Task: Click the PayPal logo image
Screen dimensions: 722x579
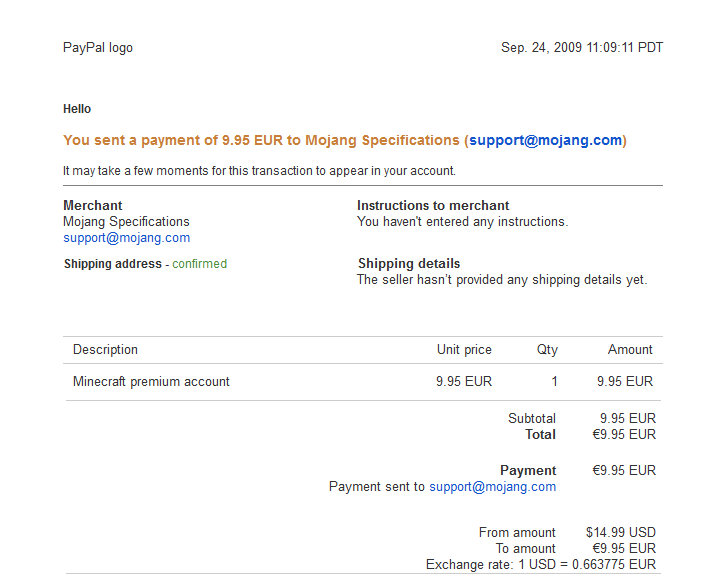Action: tap(97, 48)
